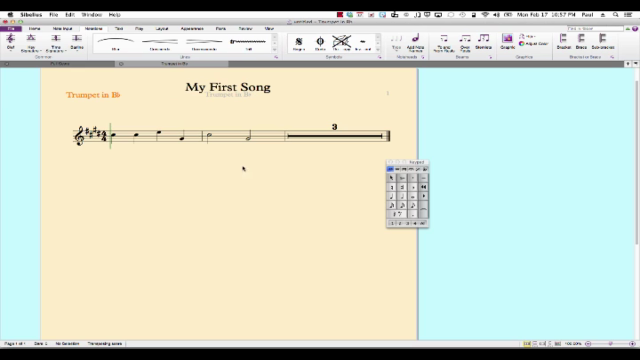This screenshot has height=360, width=640.
Task: Switch to the Play ribbon tab
Action: tap(139, 29)
